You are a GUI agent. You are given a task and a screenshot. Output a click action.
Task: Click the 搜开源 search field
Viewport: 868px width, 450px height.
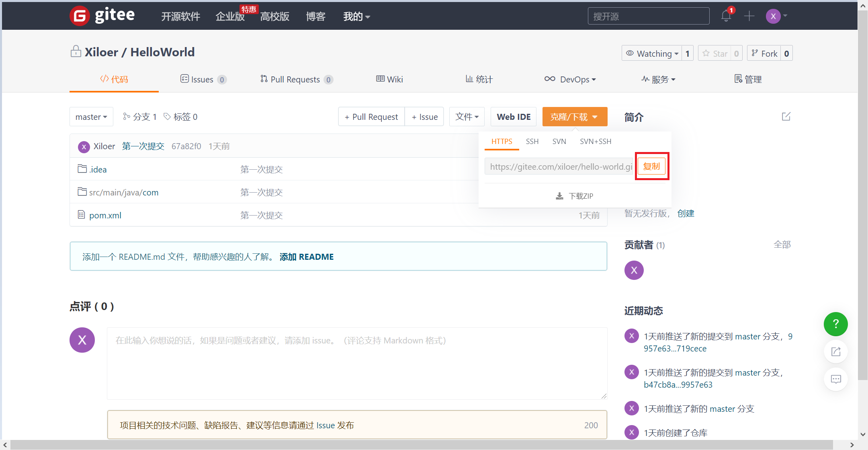click(x=648, y=16)
